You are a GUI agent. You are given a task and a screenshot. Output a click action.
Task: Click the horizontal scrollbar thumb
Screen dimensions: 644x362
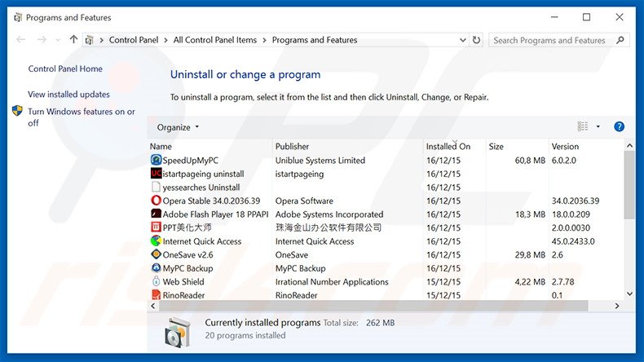[373, 306]
